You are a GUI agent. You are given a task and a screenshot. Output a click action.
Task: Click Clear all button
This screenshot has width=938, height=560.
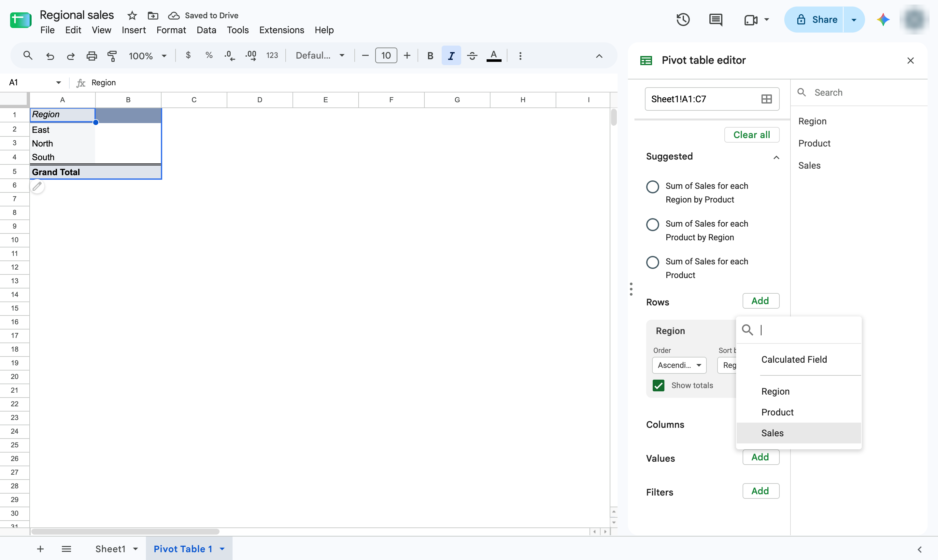coord(751,135)
